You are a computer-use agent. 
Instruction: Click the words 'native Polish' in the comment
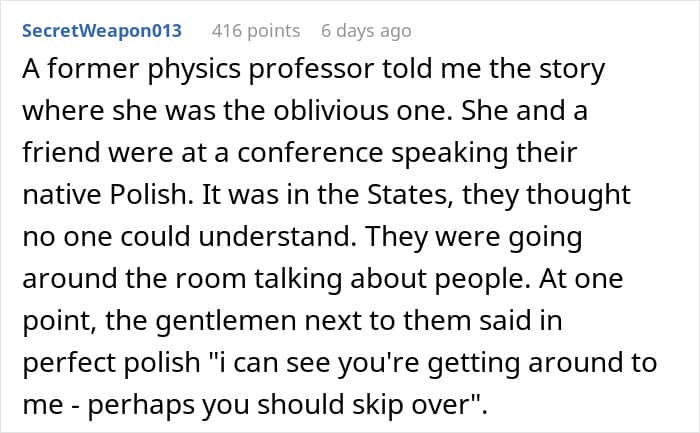(x=104, y=195)
